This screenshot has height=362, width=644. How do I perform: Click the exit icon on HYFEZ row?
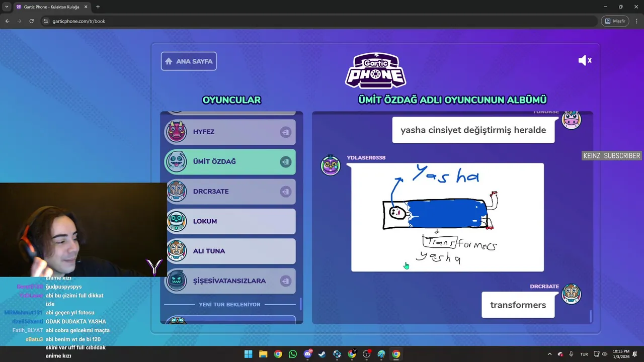(285, 132)
